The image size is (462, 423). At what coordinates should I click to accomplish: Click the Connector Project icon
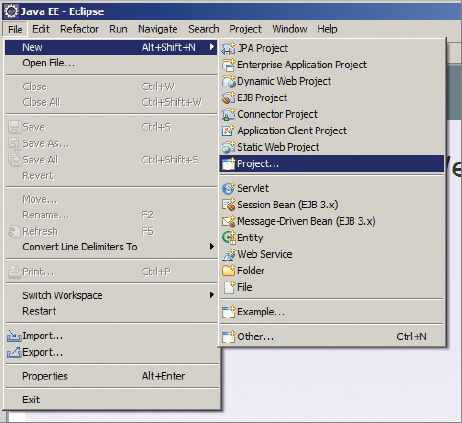coord(229,114)
